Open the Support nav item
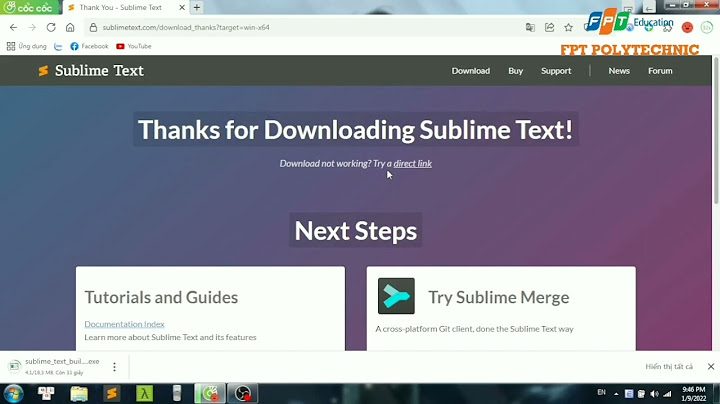Viewport: 720px width, 404px height. tap(556, 71)
